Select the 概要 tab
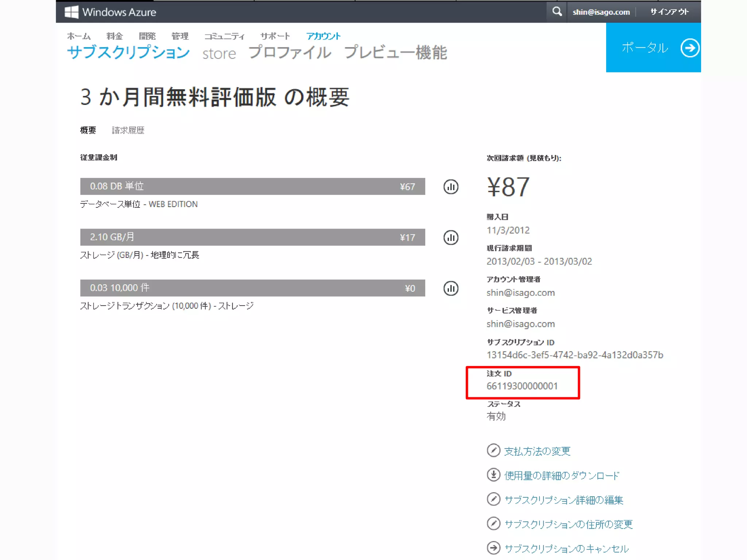This screenshot has width=747, height=560. (x=88, y=130)
